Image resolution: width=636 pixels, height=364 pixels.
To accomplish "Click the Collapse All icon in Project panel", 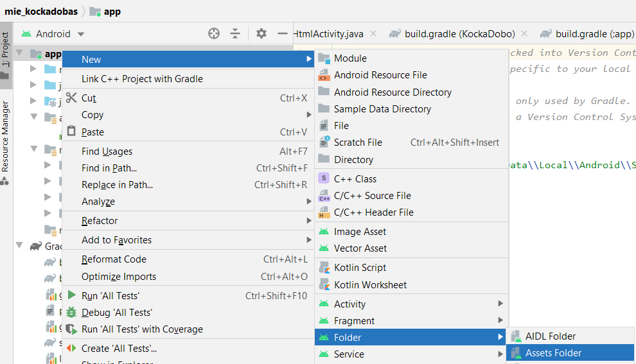I will point(235,33).
